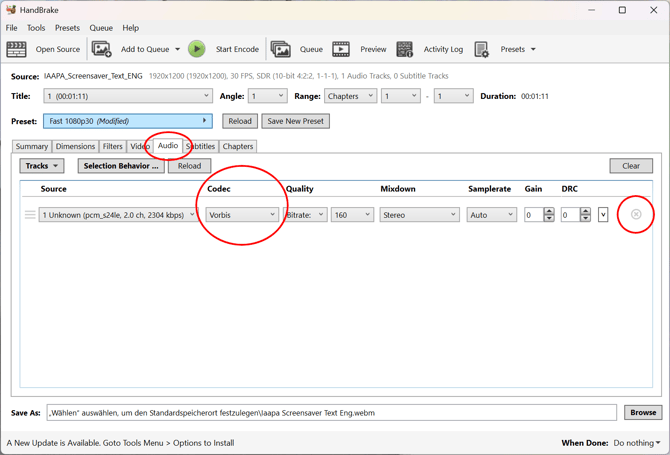Open the audio Source track dropdown

[118, 214]
